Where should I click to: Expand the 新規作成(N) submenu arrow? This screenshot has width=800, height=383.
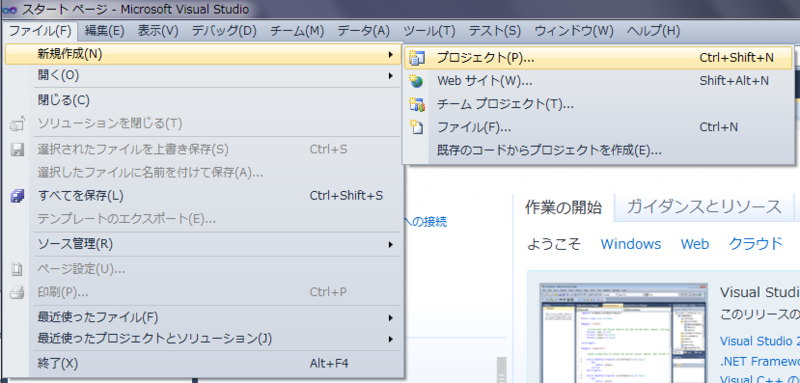[390, 55]
